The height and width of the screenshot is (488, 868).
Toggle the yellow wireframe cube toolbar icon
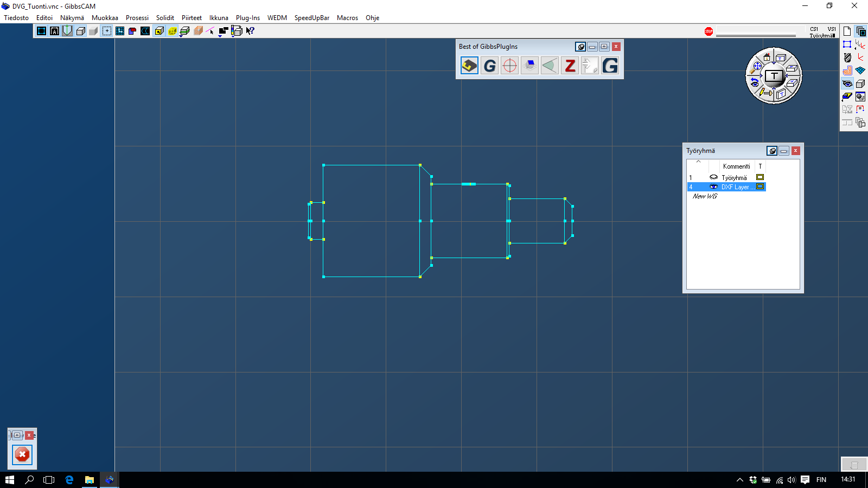[x=172, y=31]
